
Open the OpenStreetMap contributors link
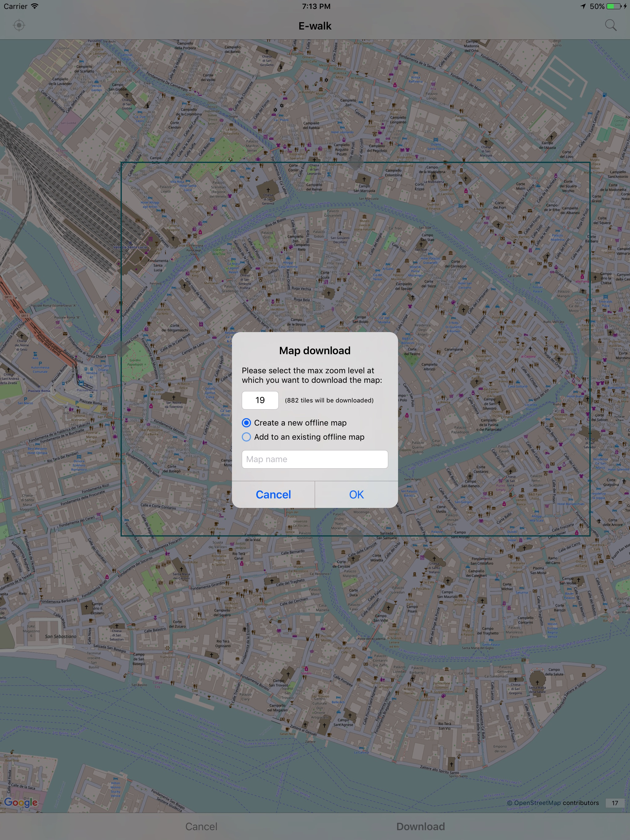click(553, 803)
